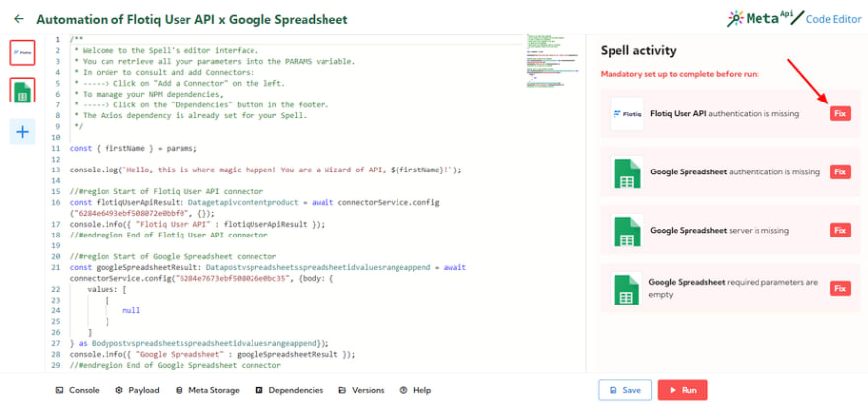Click the 'null' value on line 24
Viewport: 868px width, 407px height.
pos(131,310)
